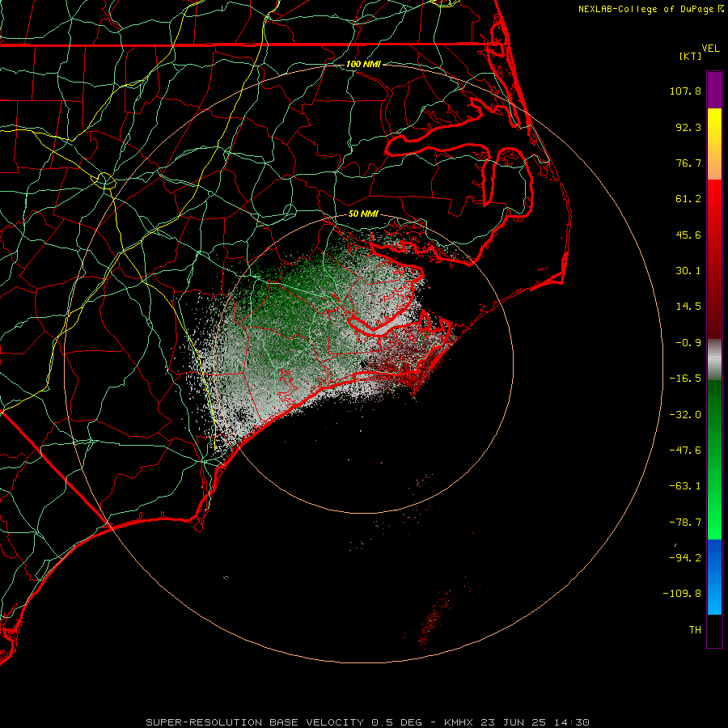Click the blue segment of the color bar

pyautogui.click(x=714, y=577)
